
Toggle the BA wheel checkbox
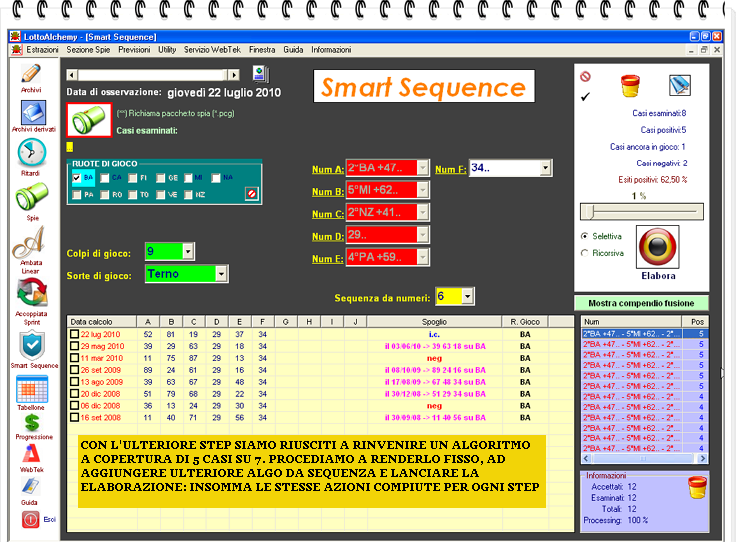(77, 178)
